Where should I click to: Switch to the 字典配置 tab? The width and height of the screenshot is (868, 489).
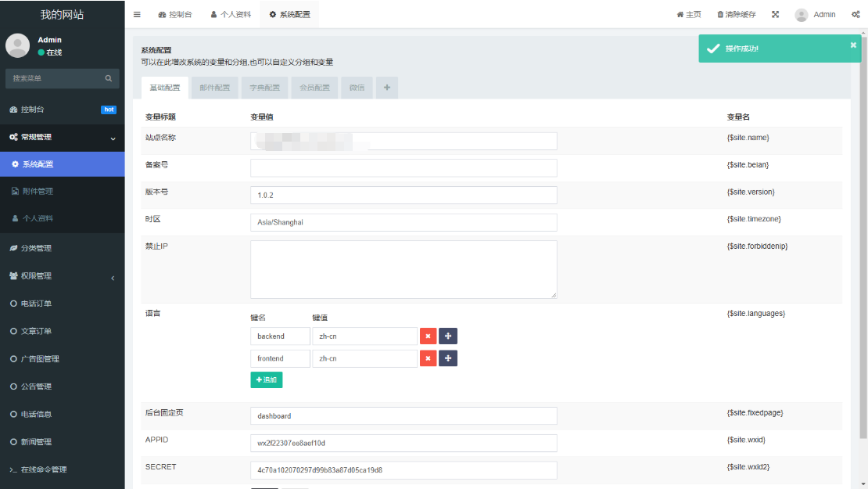pyautogui.click(x=264, y=88)
